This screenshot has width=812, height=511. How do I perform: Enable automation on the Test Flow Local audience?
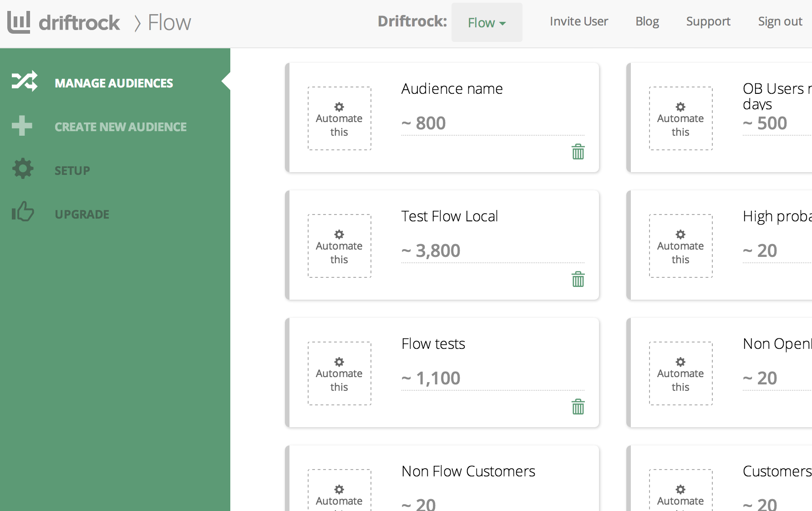point(339,246)
